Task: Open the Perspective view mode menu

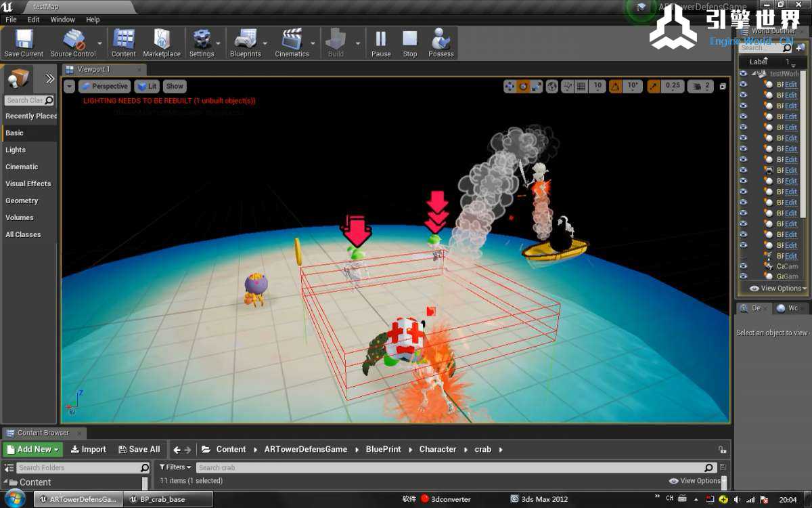Action: pyautogui.click(x=104, y=86)
